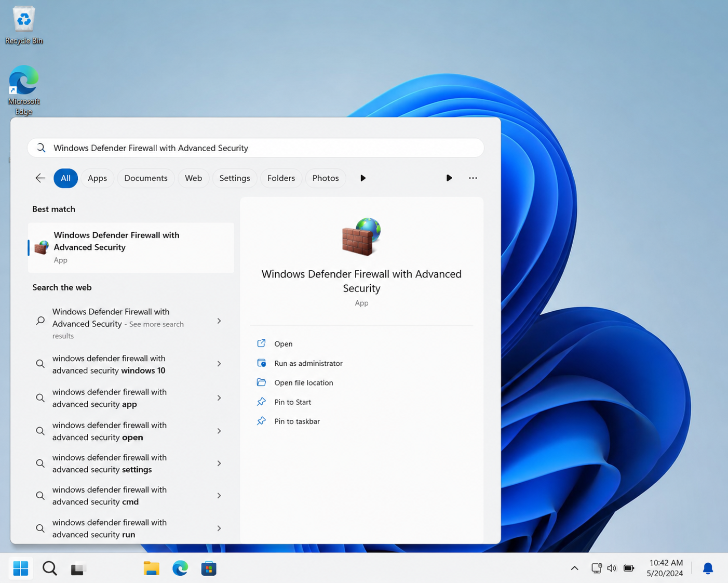This screenshot has height=583, width=728.
Task: Expand chevron for 'security run' suggestion
Action: coord(219,528)
